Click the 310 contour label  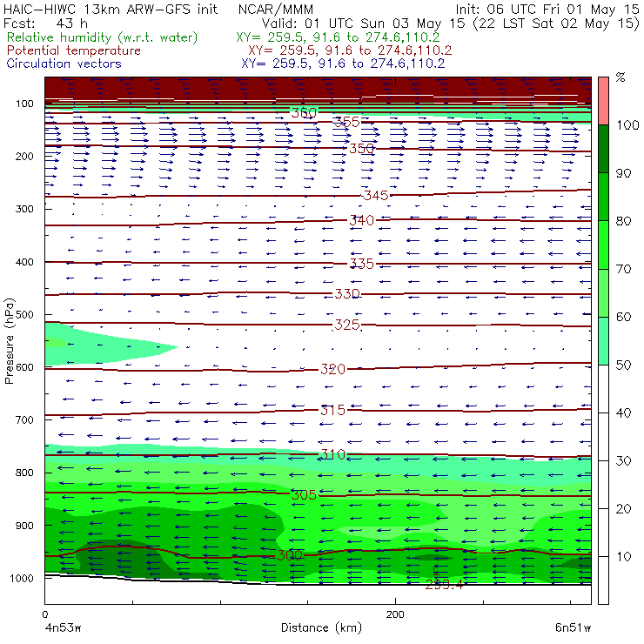(x=332, y=454)
